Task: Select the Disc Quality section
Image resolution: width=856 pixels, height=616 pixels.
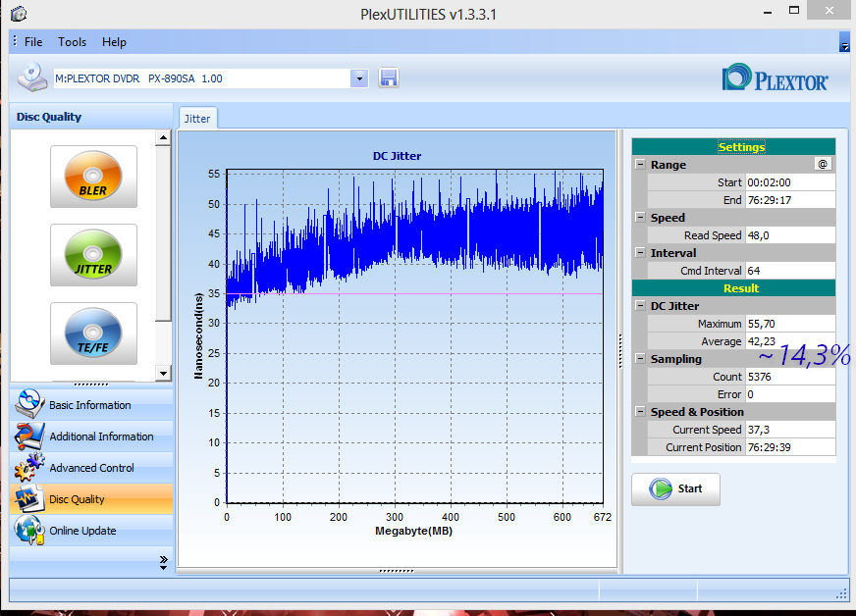Action: click(91, 498)
